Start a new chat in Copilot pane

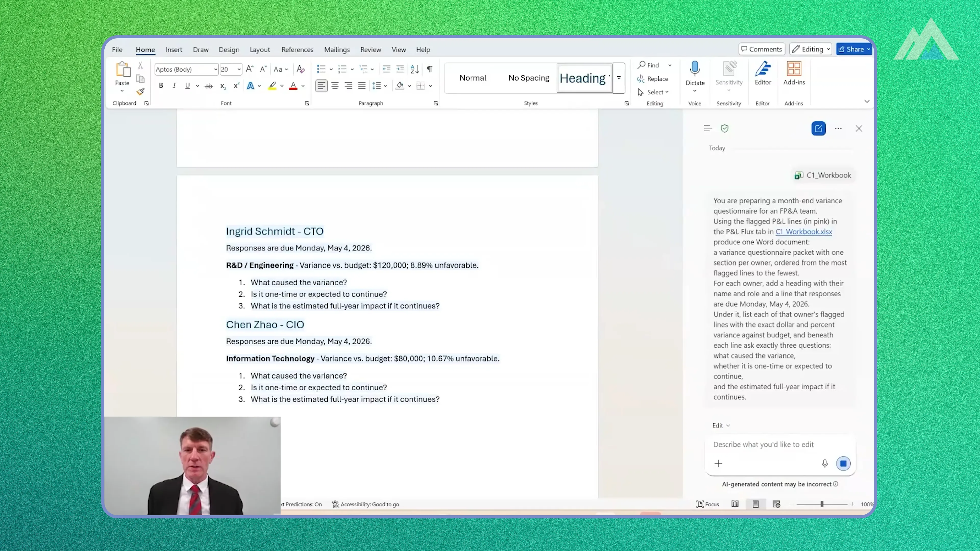pyautogui.click(x=818, y=129)
